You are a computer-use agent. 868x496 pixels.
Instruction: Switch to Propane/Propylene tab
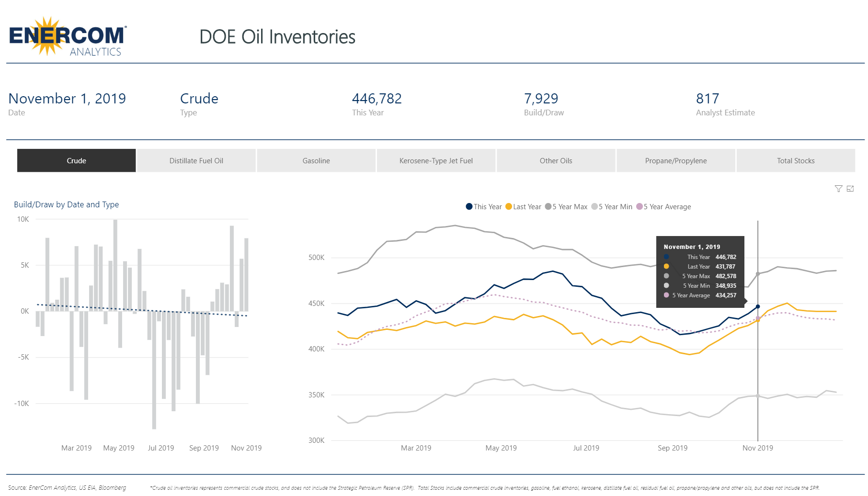[x=676, y=160]
